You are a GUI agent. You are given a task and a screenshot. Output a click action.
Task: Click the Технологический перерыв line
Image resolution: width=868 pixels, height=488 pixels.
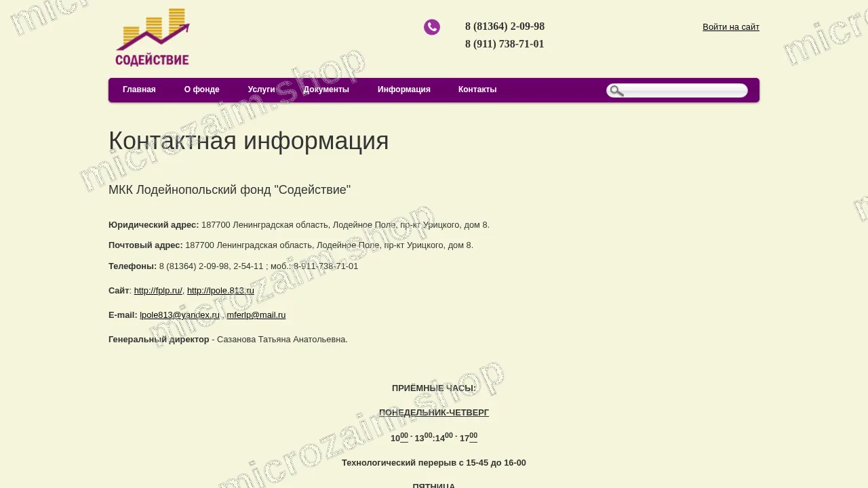(434, 463)
